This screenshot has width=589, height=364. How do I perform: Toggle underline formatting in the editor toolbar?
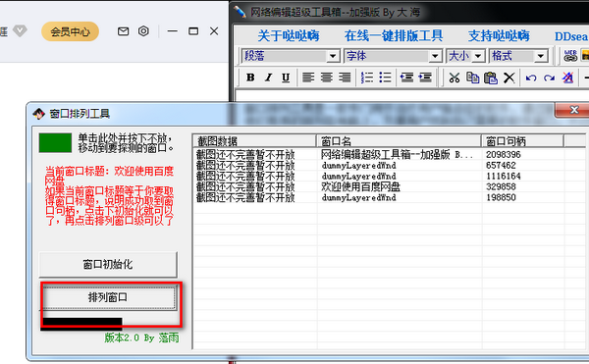286,78
